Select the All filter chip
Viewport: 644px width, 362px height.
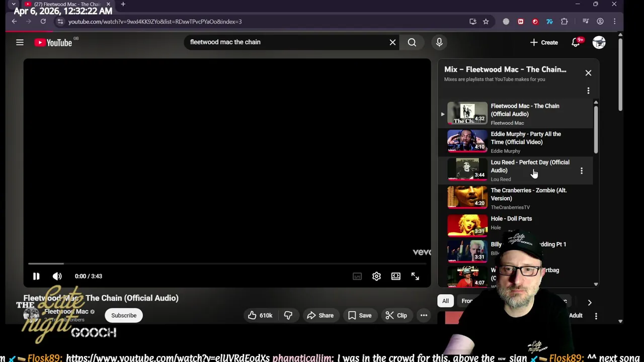(445, 301)
